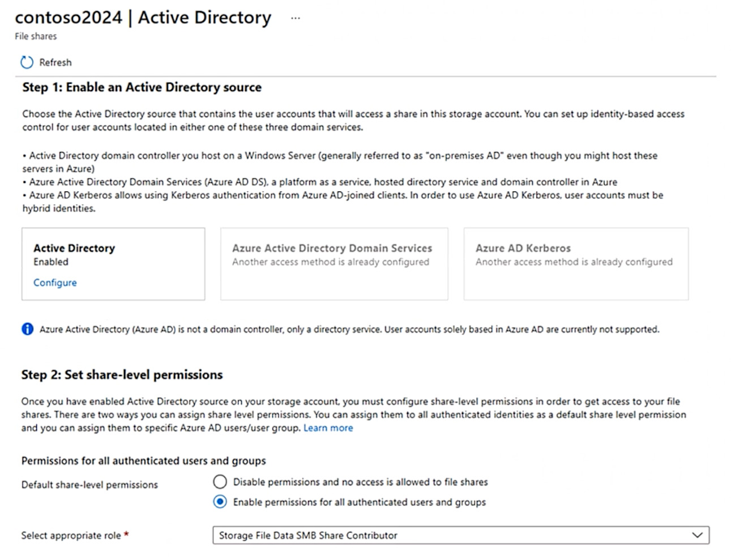Select the Active Directory Enabled card

pos(113,264)
